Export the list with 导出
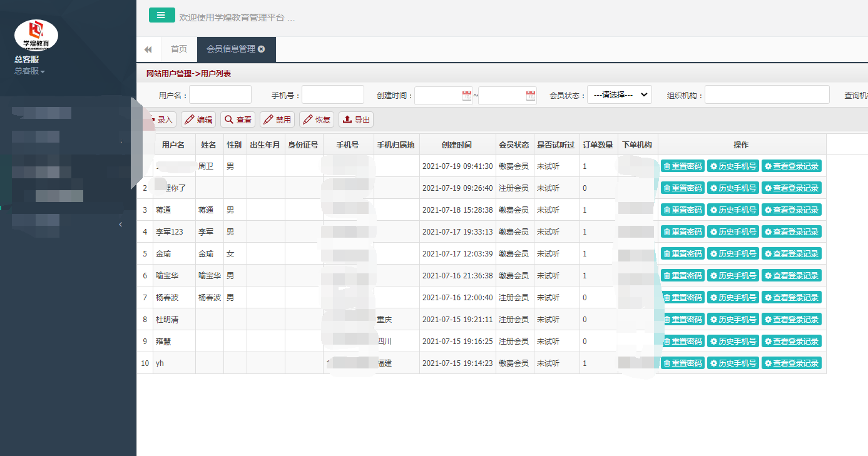The image size is (868, 456). tap(355, 120)
